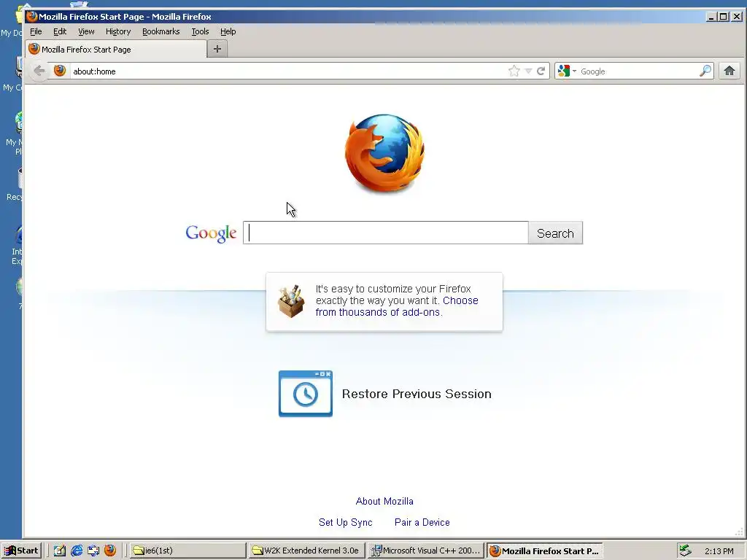747x560 pixels.
Task: Open the View menu
Action: pos(86,31)
